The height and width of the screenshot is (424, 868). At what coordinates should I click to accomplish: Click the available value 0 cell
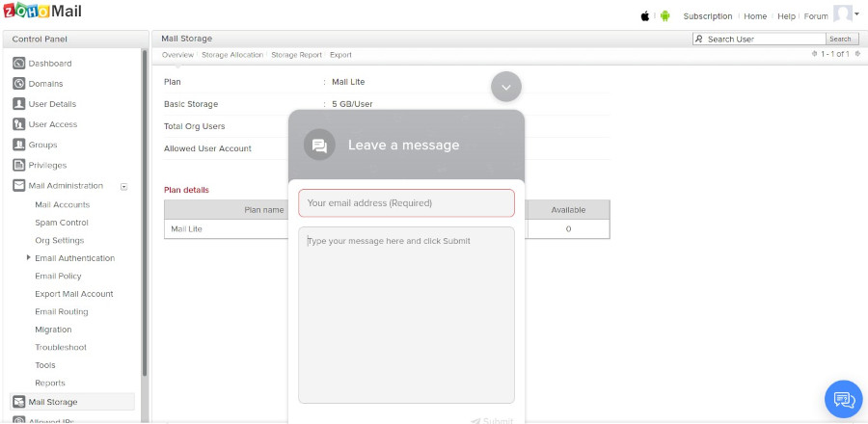click(x=568, y=228)
